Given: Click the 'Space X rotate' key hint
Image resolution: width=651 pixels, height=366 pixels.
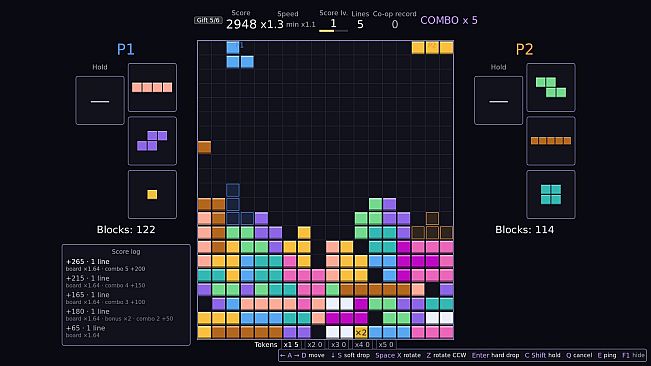Looking at the screenshot, I should (x=398, y=355).
